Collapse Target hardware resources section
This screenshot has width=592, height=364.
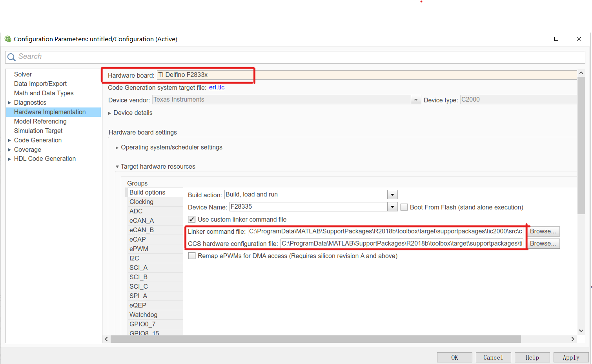pyautogui.click(x=117, y=167)
